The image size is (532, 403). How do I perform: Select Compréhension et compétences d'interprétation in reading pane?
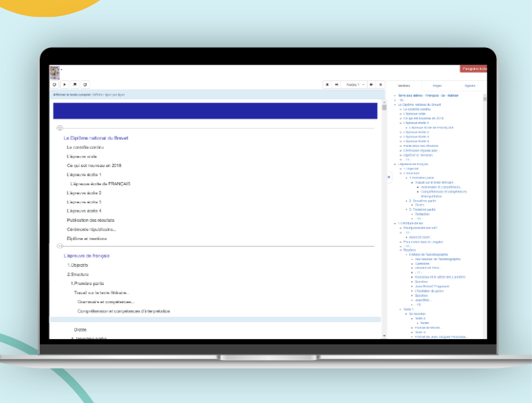124,311
